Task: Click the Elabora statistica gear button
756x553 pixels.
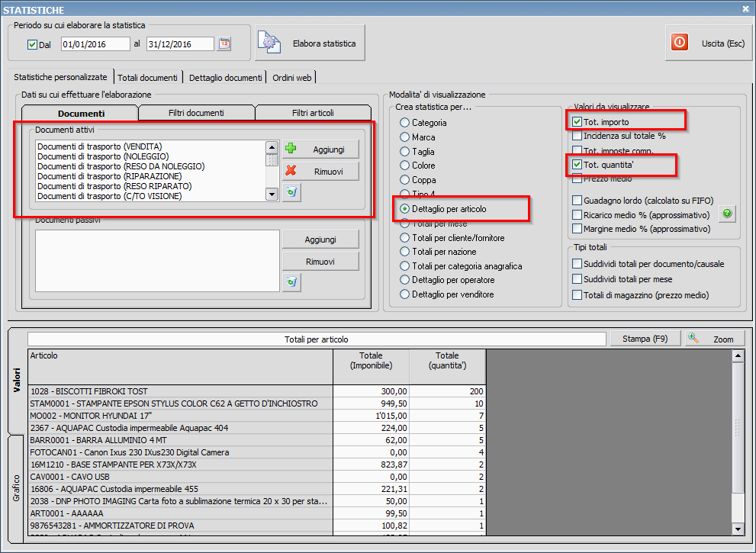Action: point(310,43)
